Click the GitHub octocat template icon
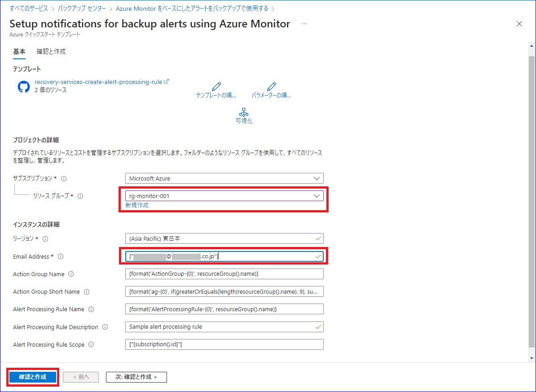Viewport: 536px width, 392px height. click(x=24, y=87)
